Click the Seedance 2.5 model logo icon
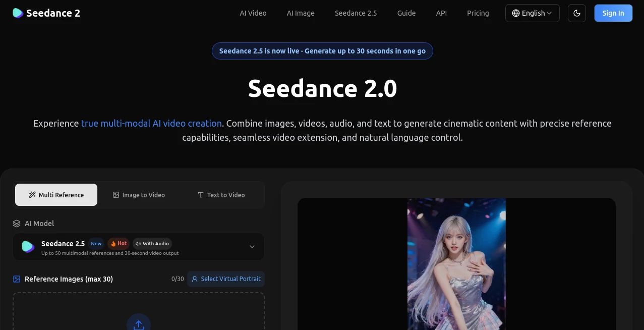This screenshot has width=644, height=330. click(x=28, y=246)
